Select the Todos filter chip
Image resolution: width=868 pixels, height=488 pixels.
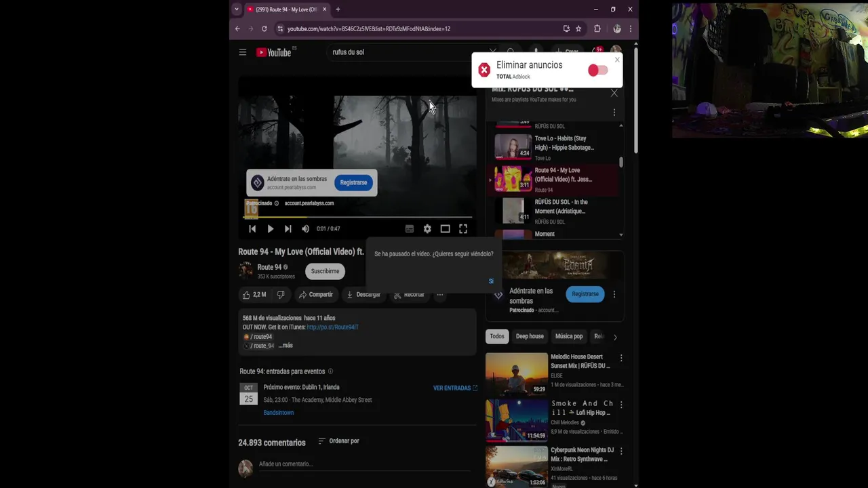coord(497,336)
